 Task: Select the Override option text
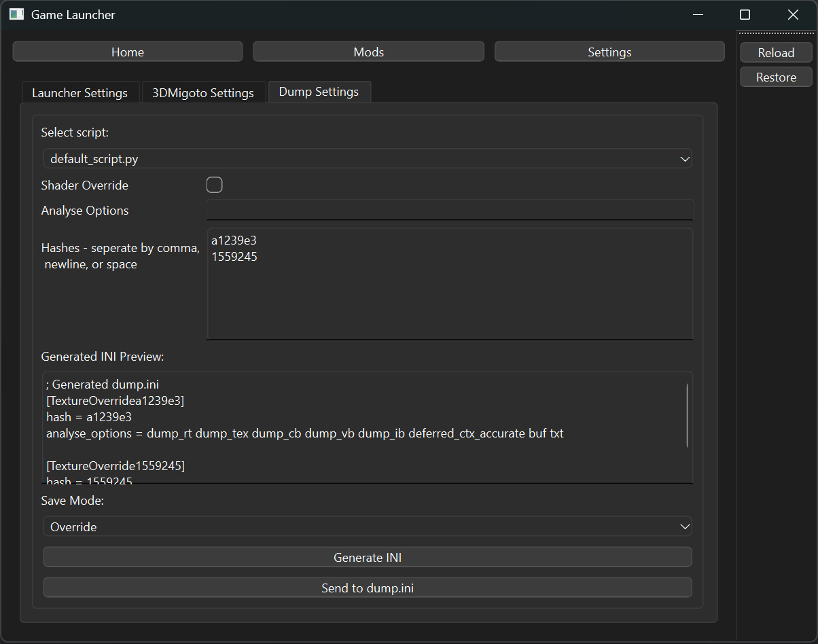(74, 526)
